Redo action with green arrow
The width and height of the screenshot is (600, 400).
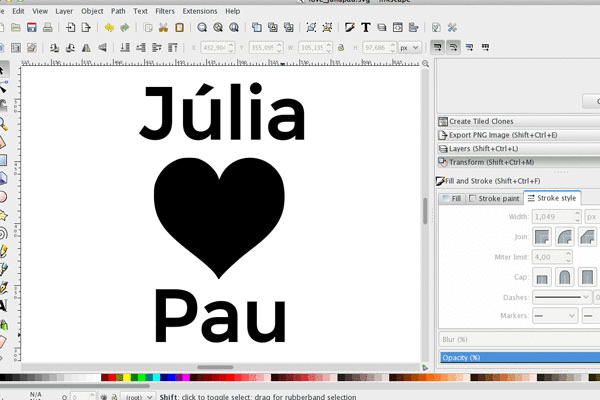pyautogui.click(x=125, y=28)
